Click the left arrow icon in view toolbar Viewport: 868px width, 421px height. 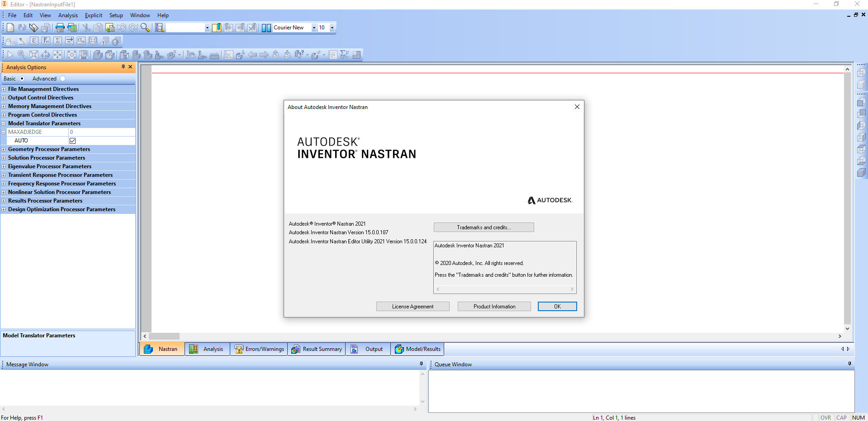pos(252,55)
